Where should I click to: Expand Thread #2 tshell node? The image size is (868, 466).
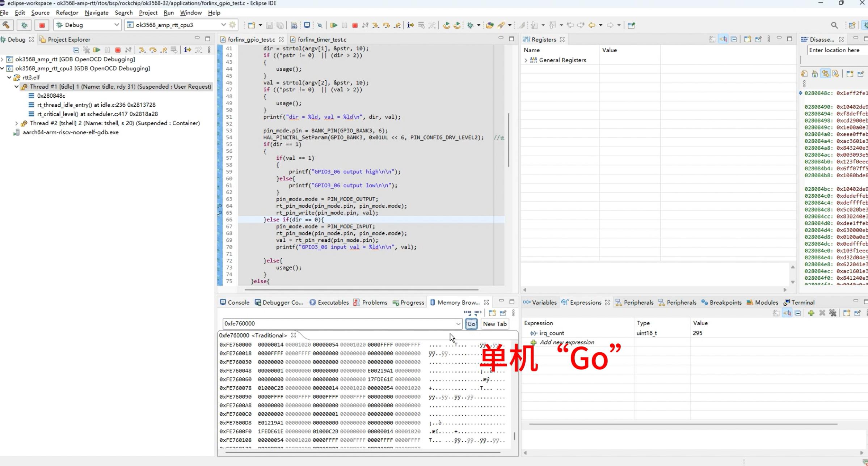tap(16, 123)
